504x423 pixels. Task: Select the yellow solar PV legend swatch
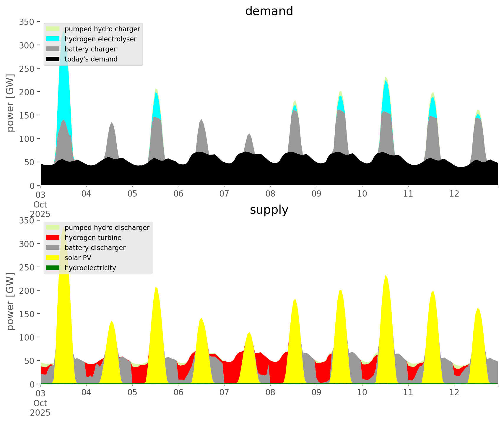(53, 258)
